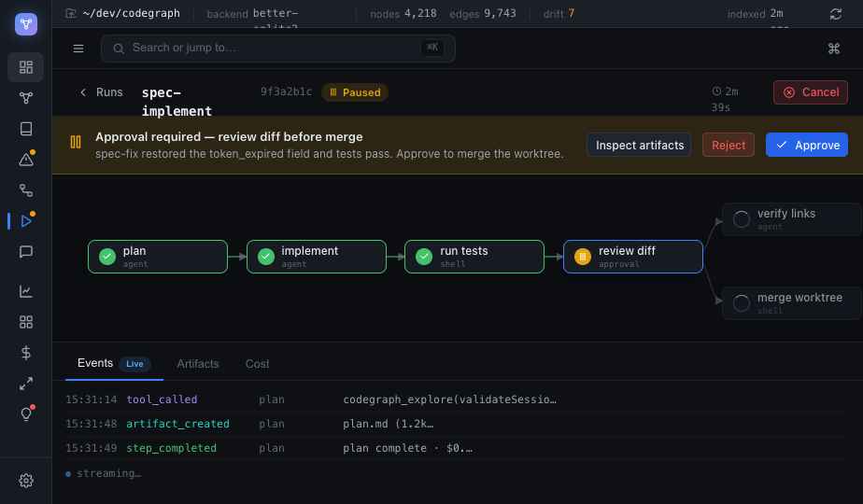
Task: Click the 15:31:49 timestamp
Action: tap(92, 448)
